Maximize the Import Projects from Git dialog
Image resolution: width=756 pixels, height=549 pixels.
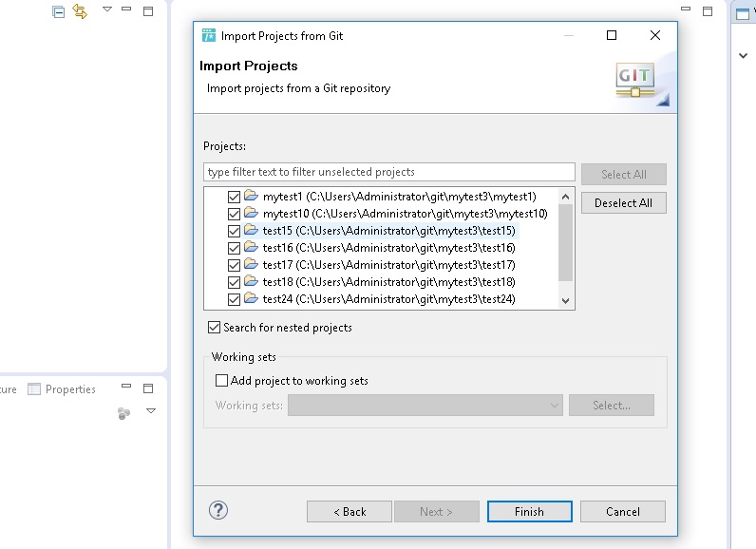[612, 35]
